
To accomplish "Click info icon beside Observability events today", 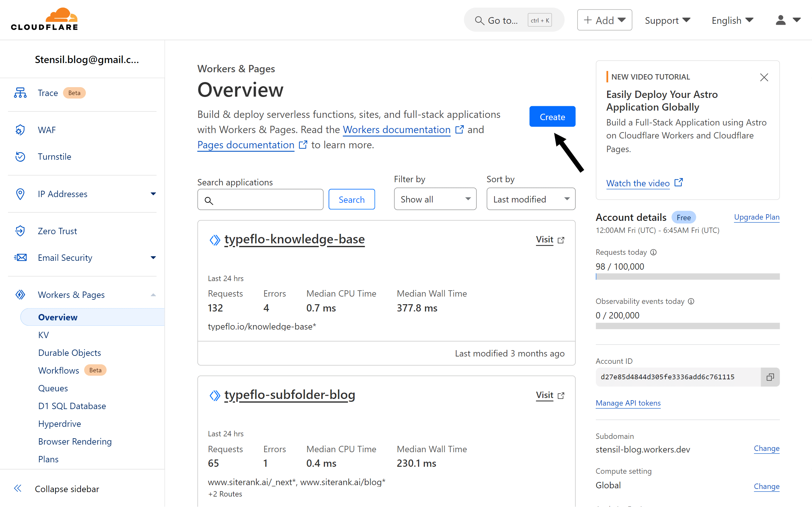I will (691, 301).
